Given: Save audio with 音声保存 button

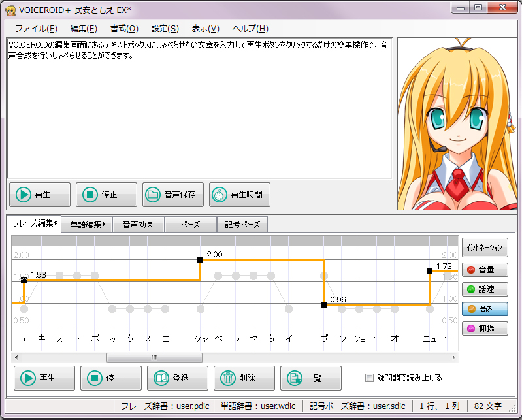Looking at the screenshot, I should [172, 195].
